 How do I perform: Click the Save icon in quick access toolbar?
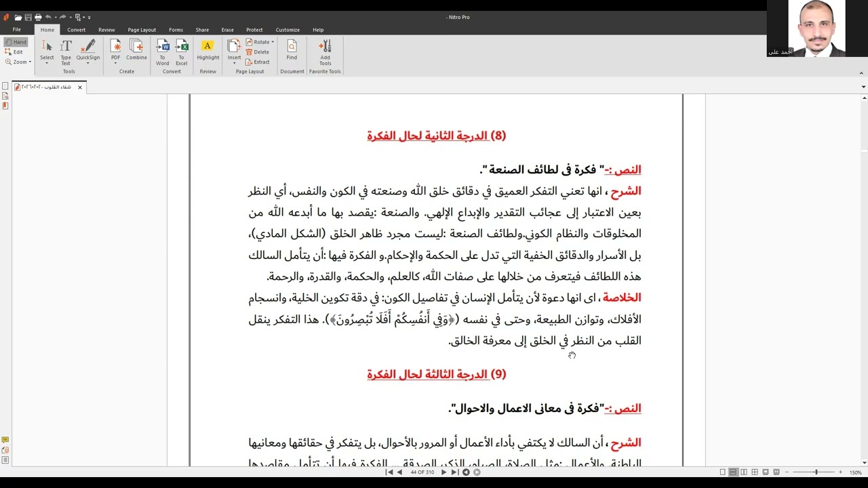[28, 17]
